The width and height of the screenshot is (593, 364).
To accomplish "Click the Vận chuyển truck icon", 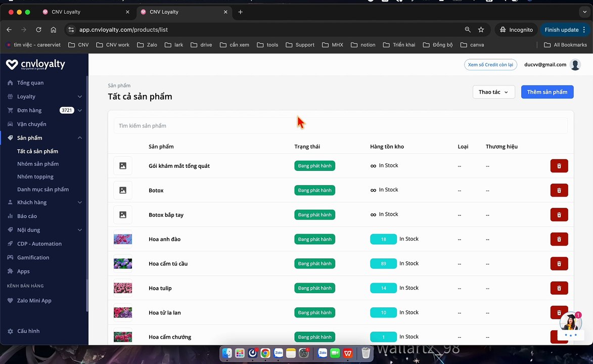I will tap(10, 124).
